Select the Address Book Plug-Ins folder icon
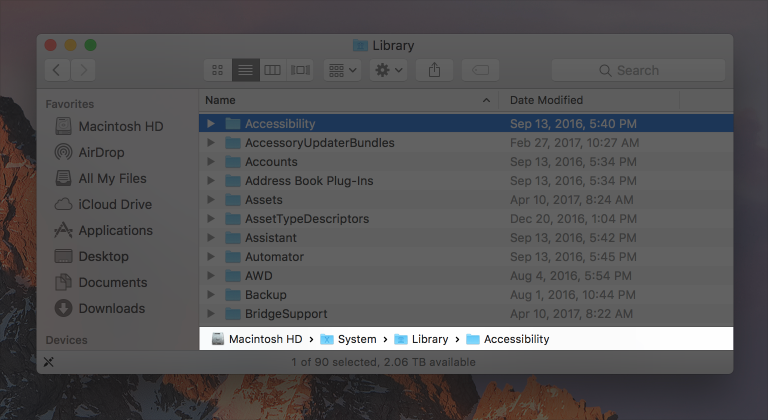768x420 pixels. 233,181
